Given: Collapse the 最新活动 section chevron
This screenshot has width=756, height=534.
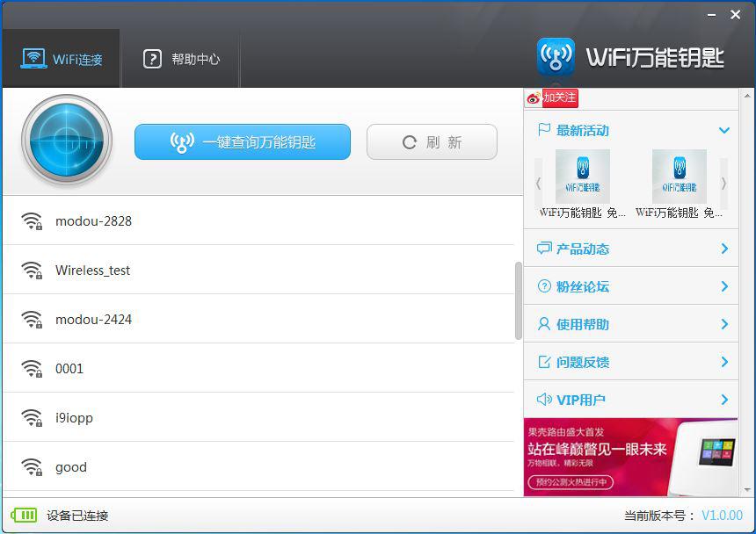Looking at the screenshot, I should click(723, 130).
